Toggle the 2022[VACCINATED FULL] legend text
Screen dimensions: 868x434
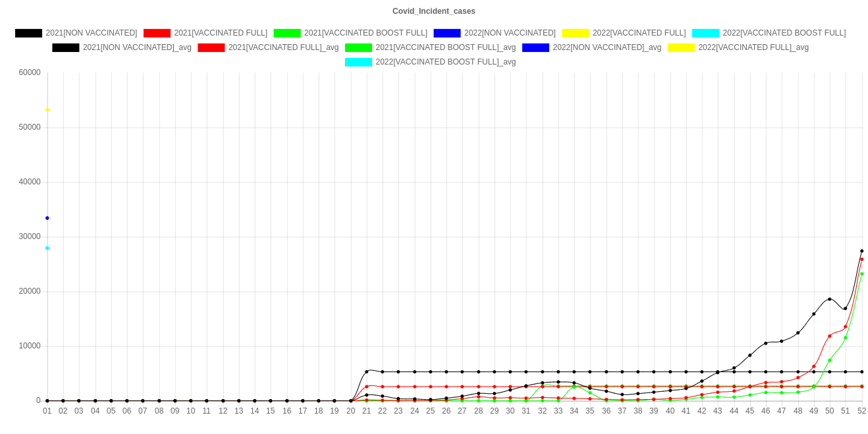coord(639,33)
